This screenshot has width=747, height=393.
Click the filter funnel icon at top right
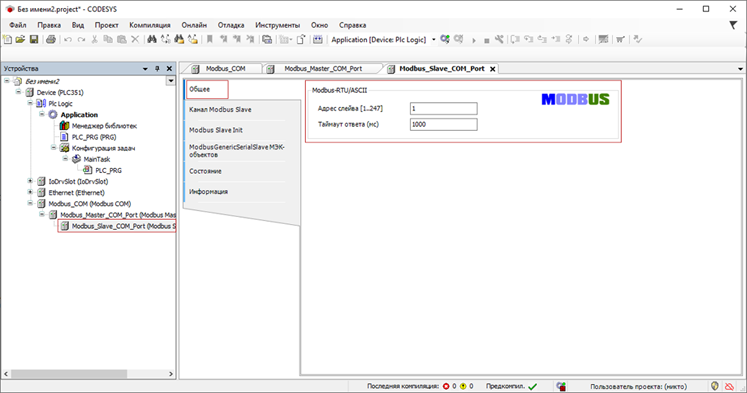click(733, 25)
